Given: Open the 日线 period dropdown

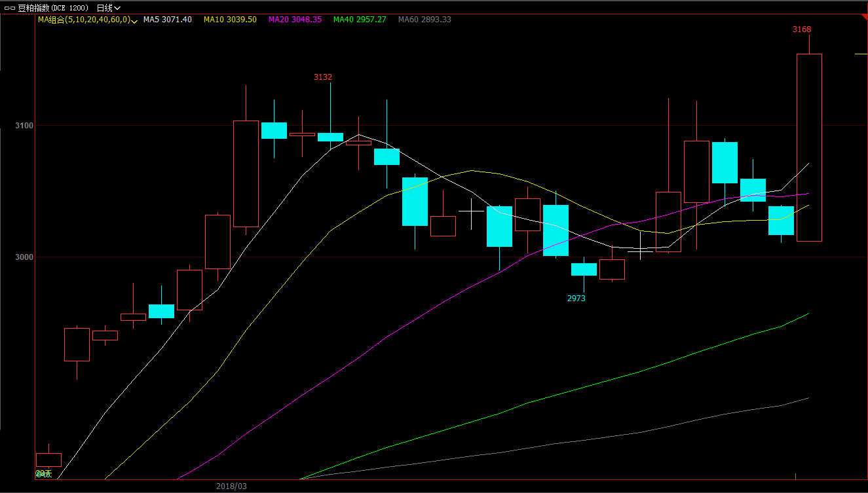Looking at the screenshot, I should coord(108,8).
